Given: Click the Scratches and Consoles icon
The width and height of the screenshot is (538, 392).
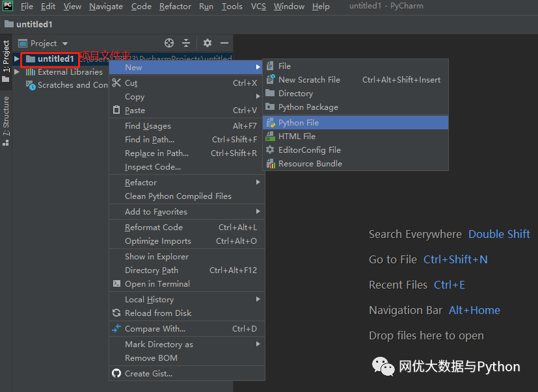Looking at the screenshot, I should 31,85.
